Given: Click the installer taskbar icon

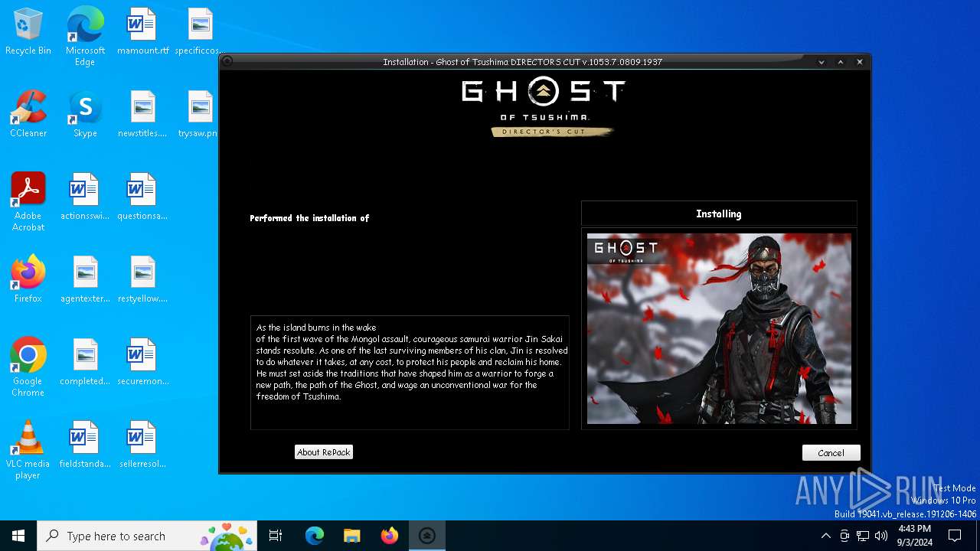Looking at the screenshot, I should tap(427, 536).
